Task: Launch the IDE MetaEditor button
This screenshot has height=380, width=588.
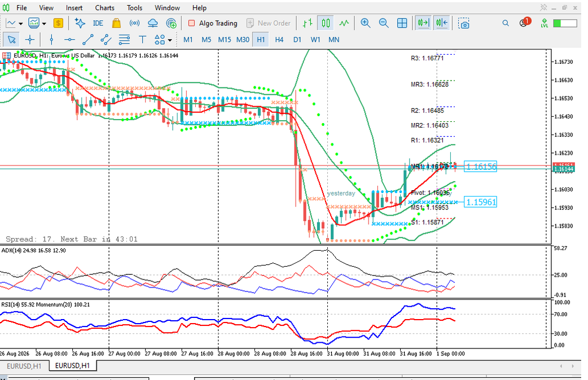Action: tap(98, 23)
